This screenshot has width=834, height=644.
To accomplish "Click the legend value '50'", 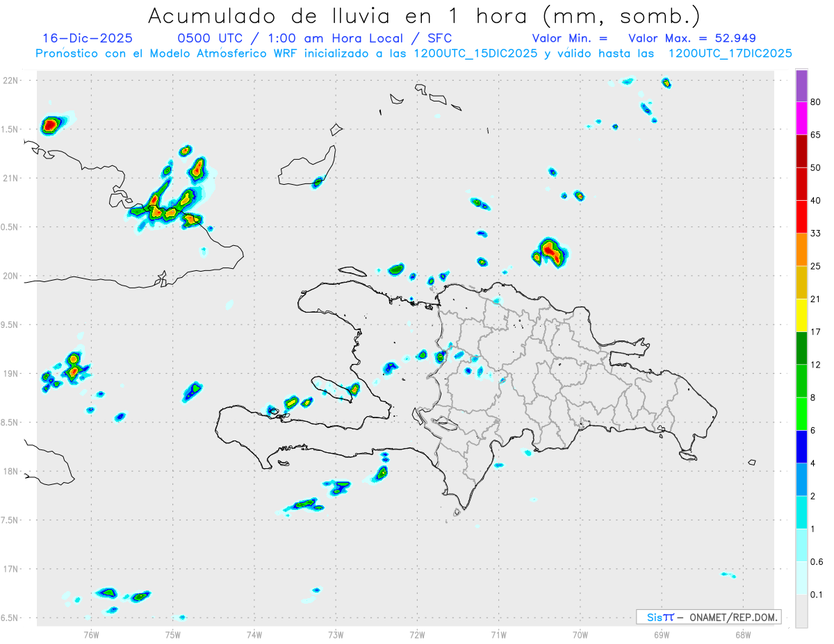I will click(816, 168).
